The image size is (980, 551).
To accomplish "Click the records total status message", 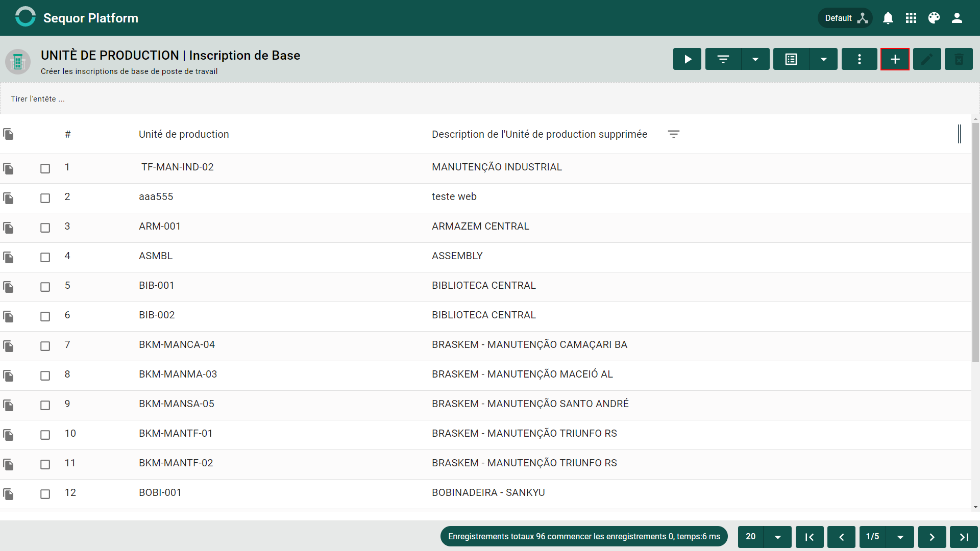I will click(584, 537).
